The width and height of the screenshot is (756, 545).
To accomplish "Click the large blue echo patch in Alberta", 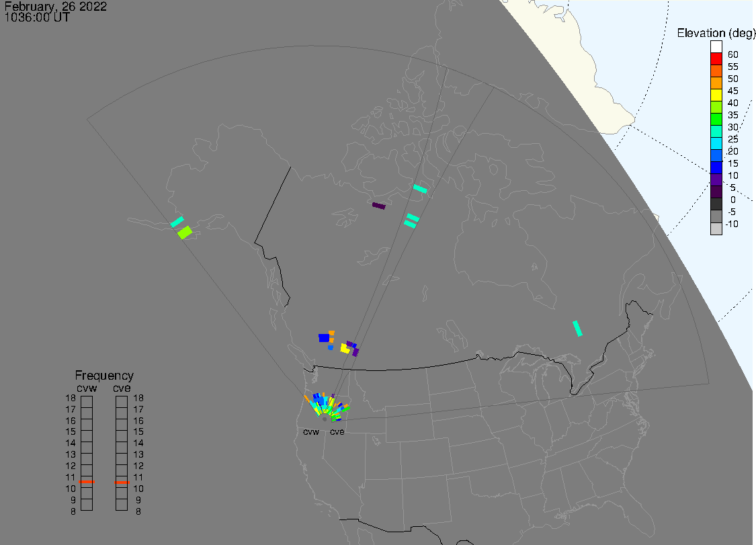I will [x=324, y=338].
